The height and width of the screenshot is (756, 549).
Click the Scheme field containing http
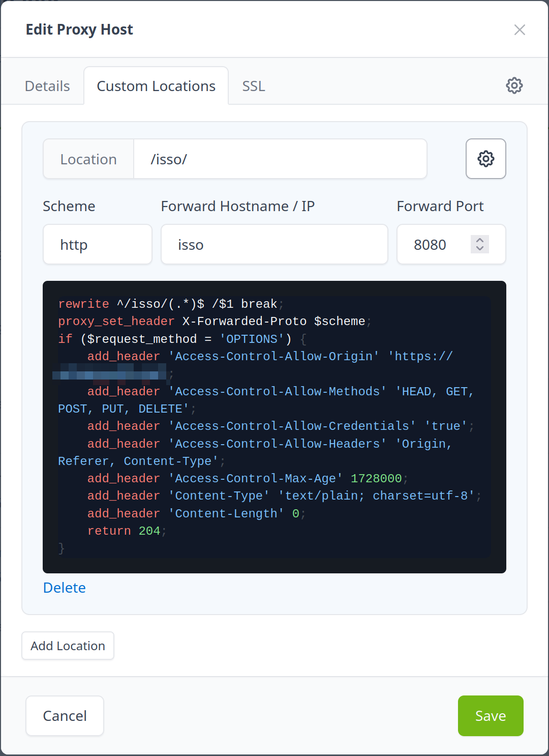coord(97,245)
